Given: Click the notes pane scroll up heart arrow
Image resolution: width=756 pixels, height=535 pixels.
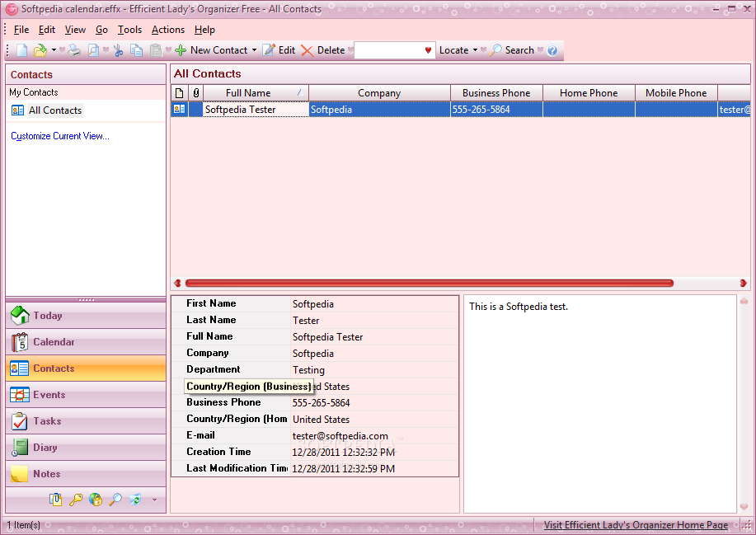Looking at the screenshot, I should pyautogui.click(x=744, y=301).
